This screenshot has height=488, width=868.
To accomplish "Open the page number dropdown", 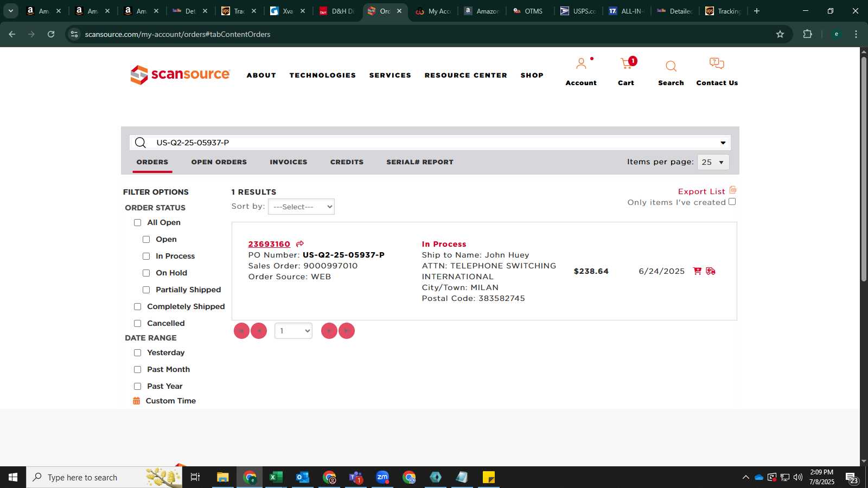I will tap(293, 331).
